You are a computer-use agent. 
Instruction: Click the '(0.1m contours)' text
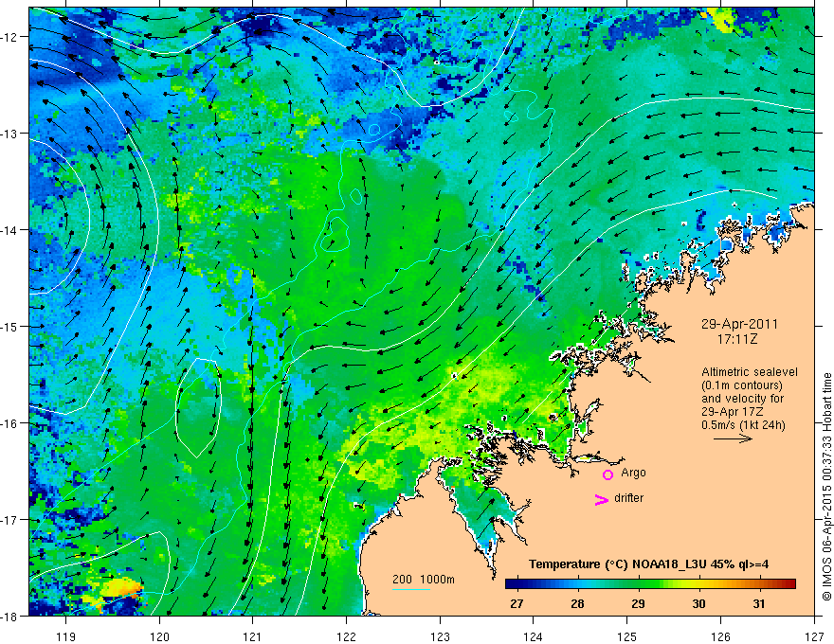click(x=742, y=385)
